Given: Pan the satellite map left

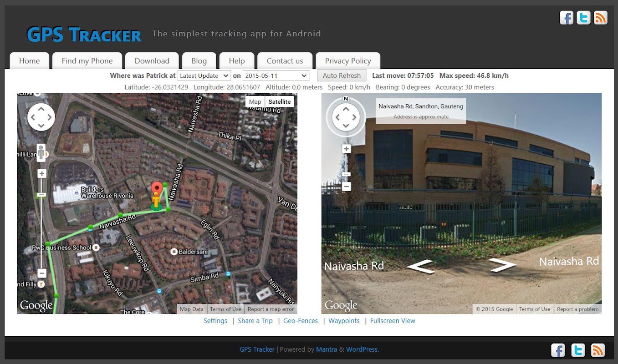Looking at the screenshot, I should pyautogui.click(x=32, y=117).
